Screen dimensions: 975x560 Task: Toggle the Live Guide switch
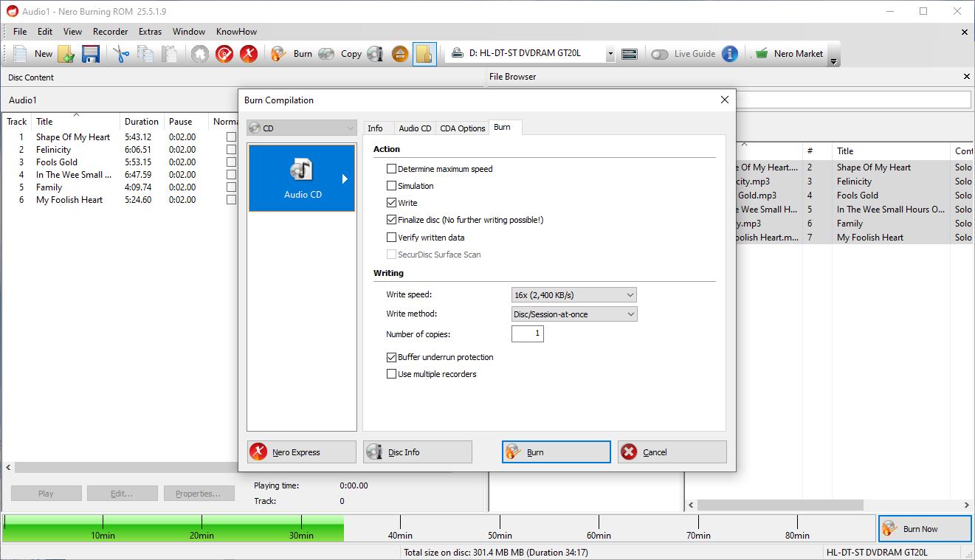pyautogui.click(x=660, y=54)
